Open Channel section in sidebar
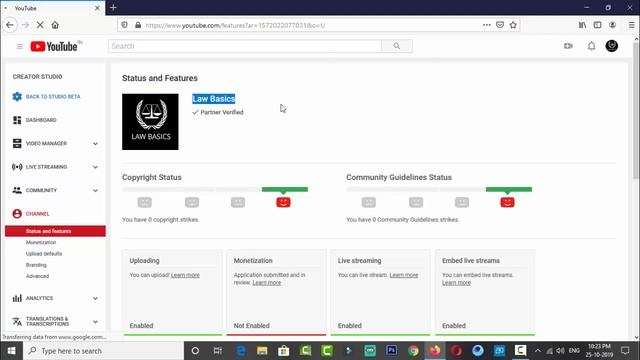Viewport: 640px width, 360px height. [38, 214]
